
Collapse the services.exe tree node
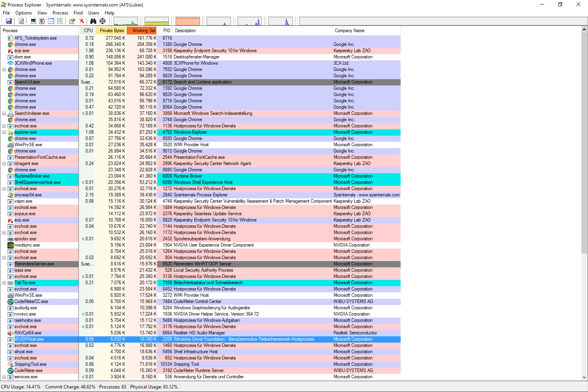(x=4, y=377)
